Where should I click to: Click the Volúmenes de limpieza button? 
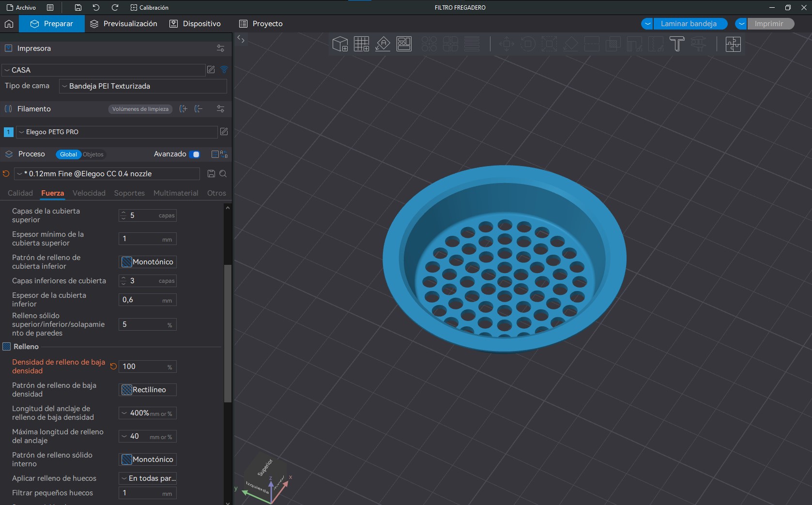click(x=140, y=109)
